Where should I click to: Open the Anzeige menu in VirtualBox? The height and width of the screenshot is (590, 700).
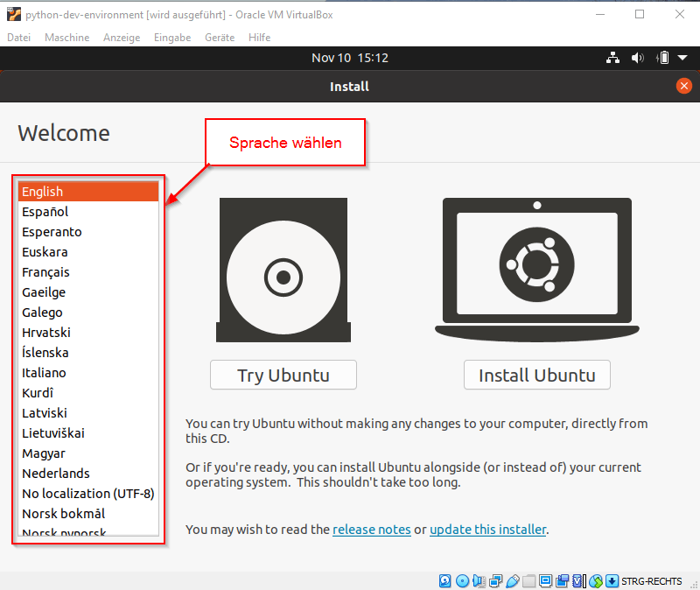[122, 37]
